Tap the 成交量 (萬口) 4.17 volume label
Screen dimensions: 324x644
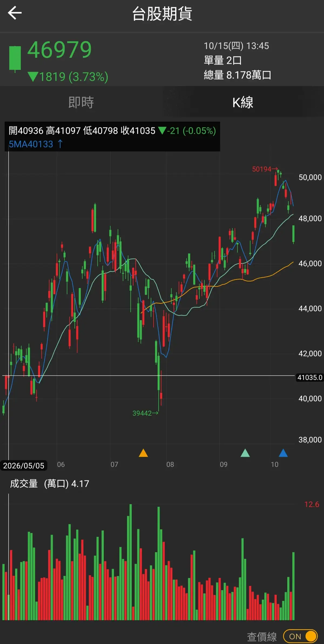50,483
